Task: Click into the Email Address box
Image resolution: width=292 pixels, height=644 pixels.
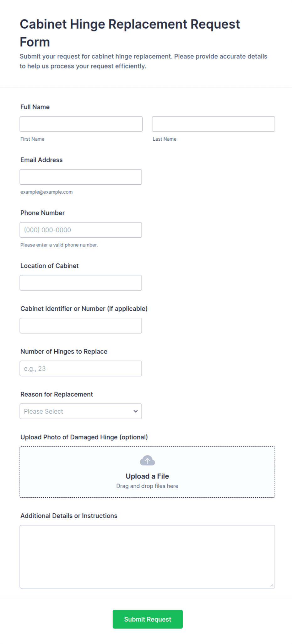Action: [81, 177]
